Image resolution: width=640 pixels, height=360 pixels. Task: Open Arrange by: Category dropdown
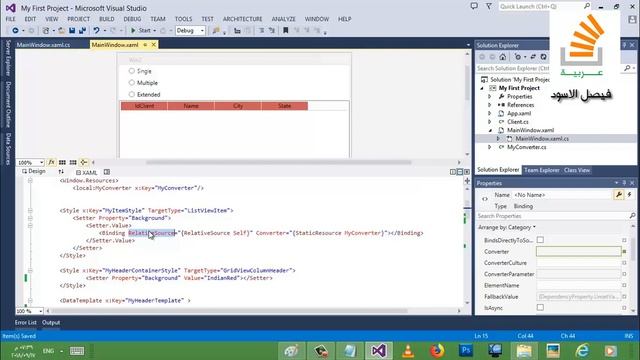click(x=507, y=227)
